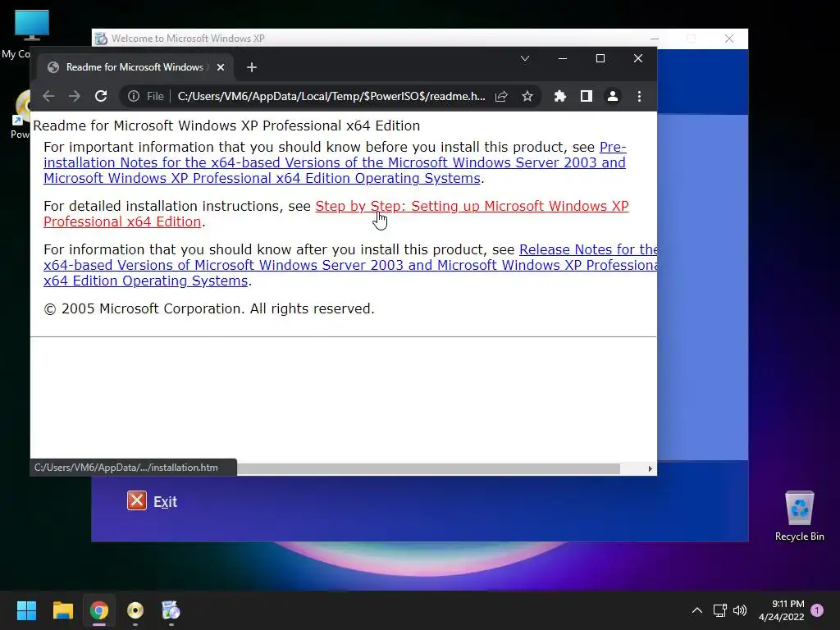
Task: Open the volume speaker icon in tray
Action: 740,610
